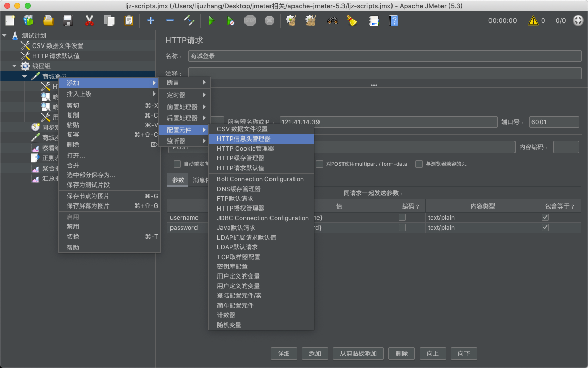The image size is (588, 368).
Task: Click the 内容编码 input field
Action: point(566,147)
